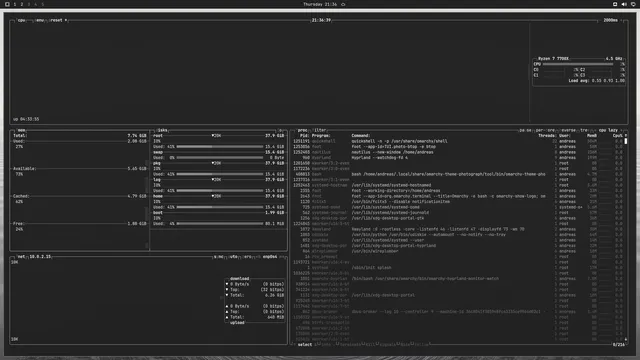Click the boot disk Used 4% bar
Viewport: 640px width, 360px height.
[x=220, y=224]
